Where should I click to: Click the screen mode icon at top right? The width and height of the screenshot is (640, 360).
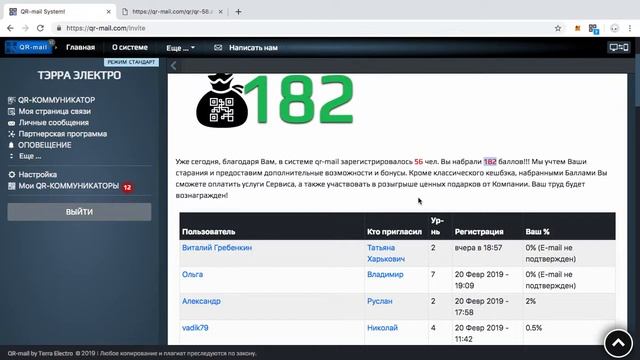point(619,47)
